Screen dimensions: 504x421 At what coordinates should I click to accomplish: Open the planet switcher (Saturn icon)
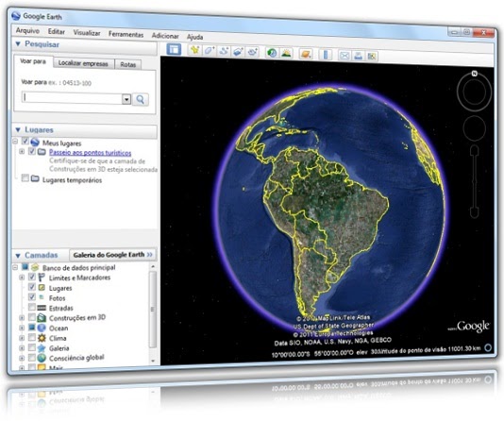(x=306, y=54)
